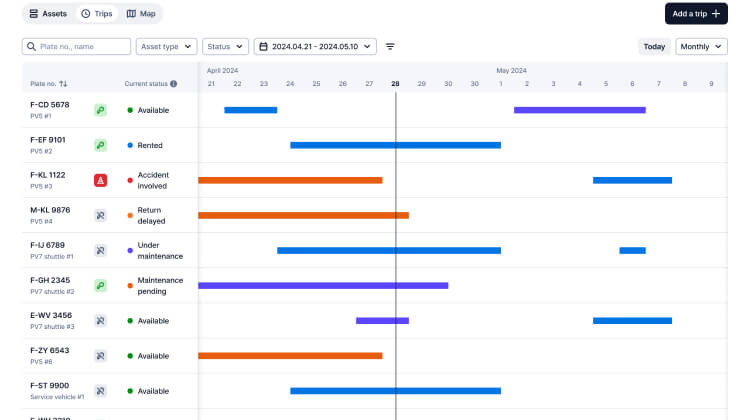Open the Monthly view dropdown
The width and height of the screenshot is (750, 420).
(701, 47)
